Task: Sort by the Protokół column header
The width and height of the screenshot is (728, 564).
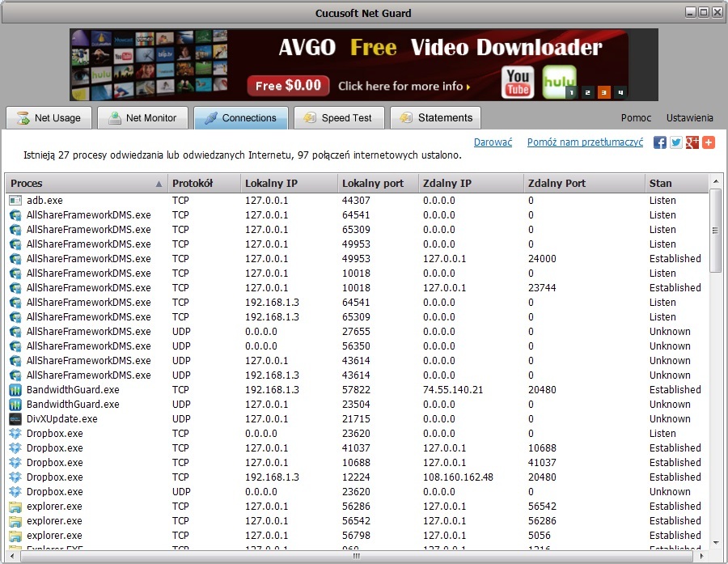Action: pos(204,184)
